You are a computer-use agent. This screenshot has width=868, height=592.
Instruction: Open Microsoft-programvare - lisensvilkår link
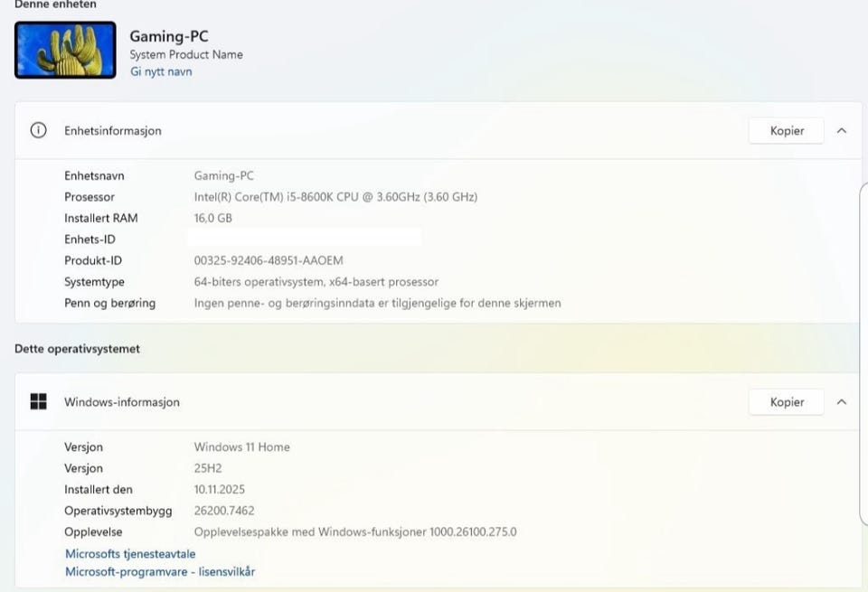tap(160, 571)
